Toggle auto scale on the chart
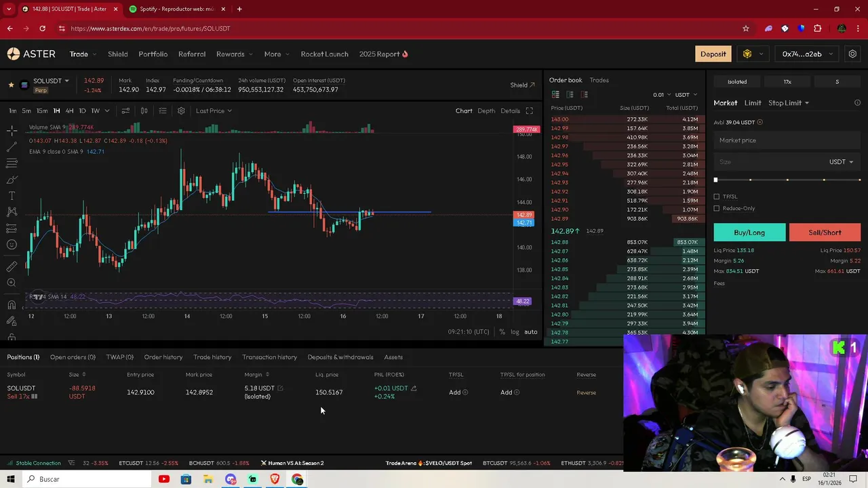The width and height of the screenshot is (868, 488). (x=531, y=331)
